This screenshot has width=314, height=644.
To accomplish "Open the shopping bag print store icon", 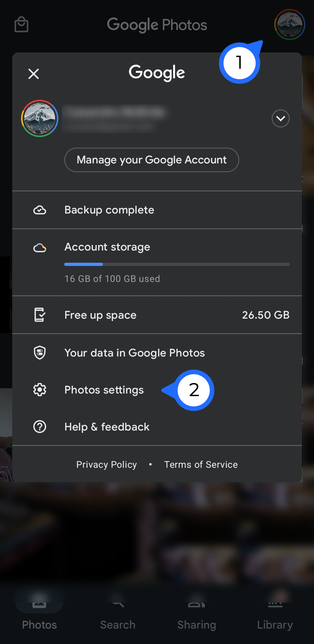I will click(x=21, y=24).
